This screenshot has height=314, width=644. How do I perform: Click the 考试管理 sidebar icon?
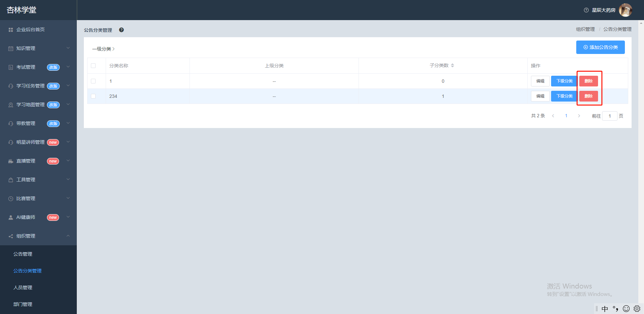(11, 67)
